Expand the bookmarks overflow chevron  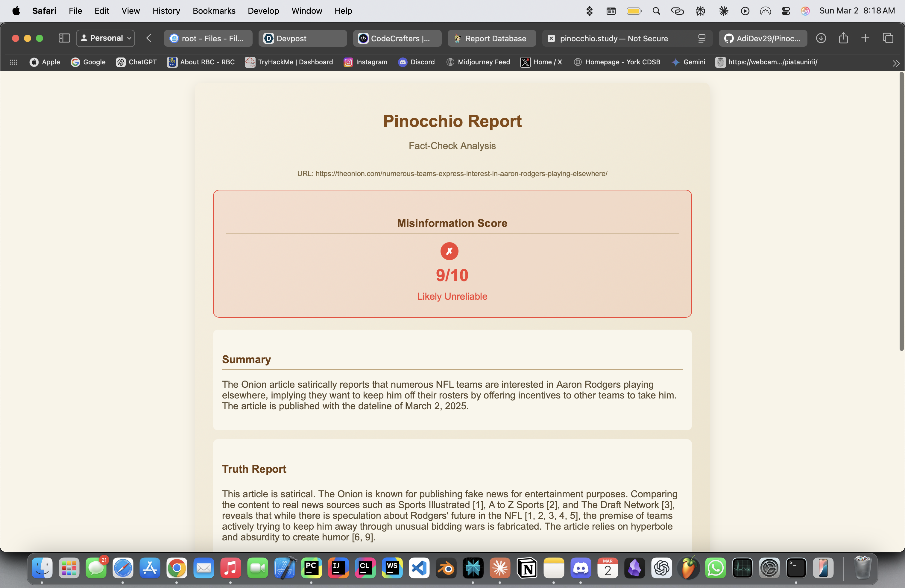pos(896,63)
